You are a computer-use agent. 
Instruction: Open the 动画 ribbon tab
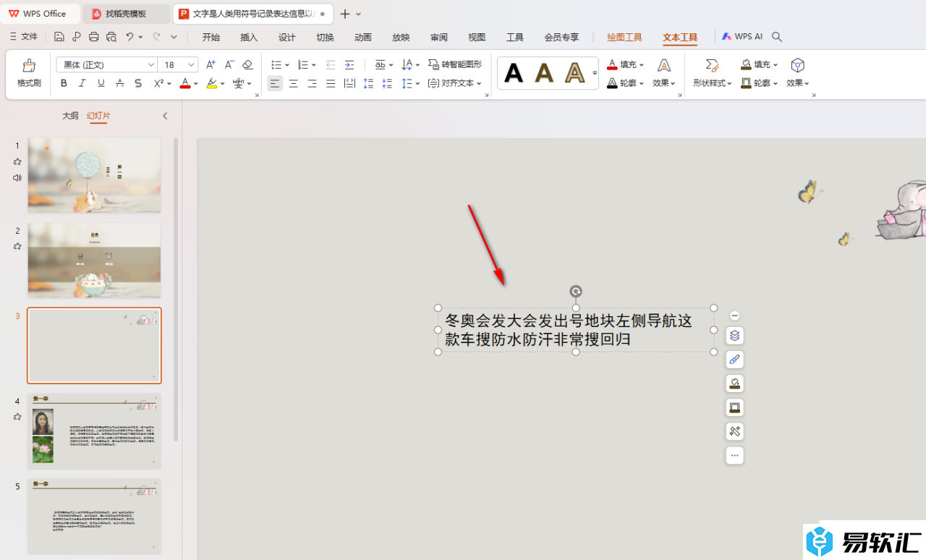coord(363,37)
